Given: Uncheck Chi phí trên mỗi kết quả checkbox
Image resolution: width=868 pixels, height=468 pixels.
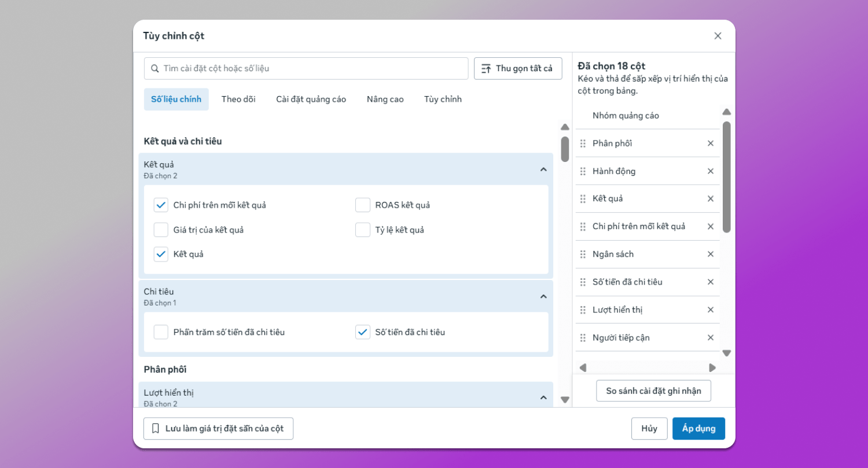Looking at the screenshot, I should (161, 205).
